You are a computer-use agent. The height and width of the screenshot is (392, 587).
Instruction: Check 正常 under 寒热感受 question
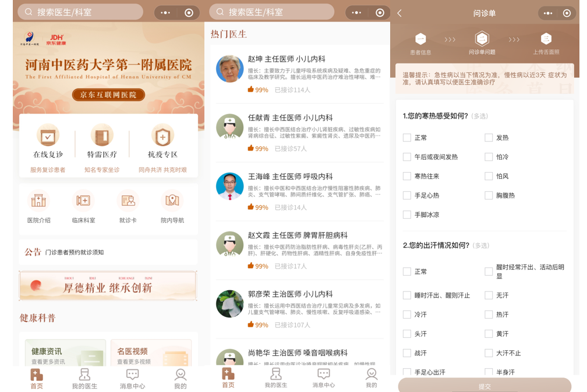pos(407,138)
